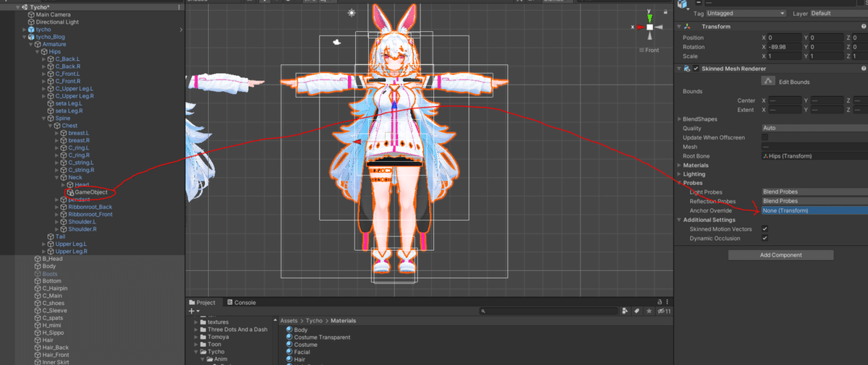Open the Quality dropdown set to Auto
This screenshot has height=365, width=868.
(x=814, y=128)
